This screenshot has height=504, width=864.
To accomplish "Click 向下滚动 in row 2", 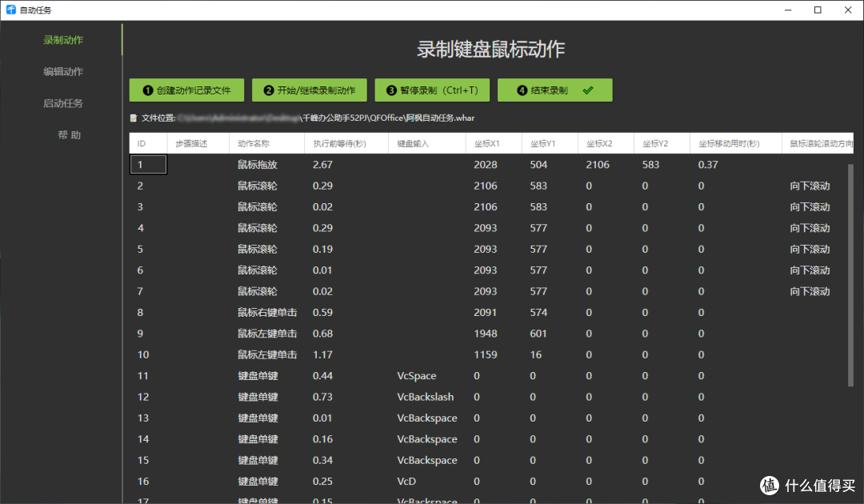I will [x=810, y=186].
